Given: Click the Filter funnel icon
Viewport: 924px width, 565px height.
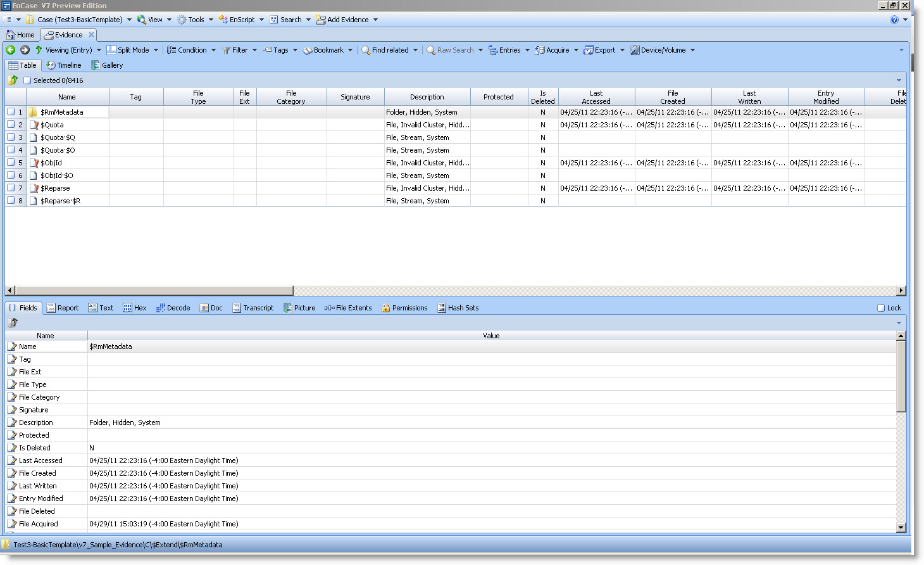Looking at the screenshot, I should [226, 50].
